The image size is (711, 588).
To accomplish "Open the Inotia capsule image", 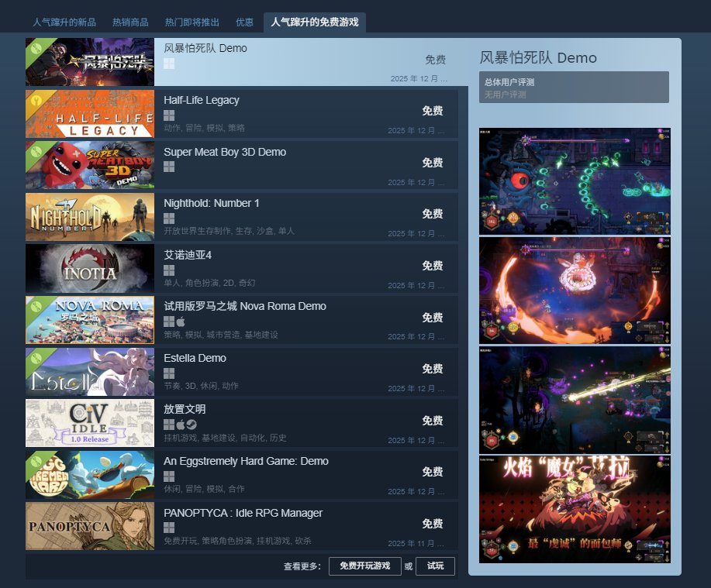I will [x=90, y=268].
